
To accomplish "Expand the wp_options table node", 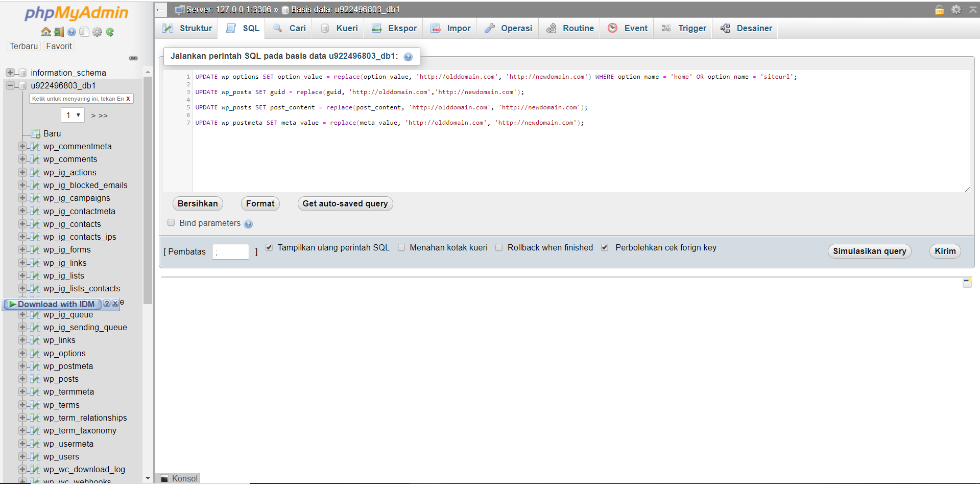I will [22, 353].
